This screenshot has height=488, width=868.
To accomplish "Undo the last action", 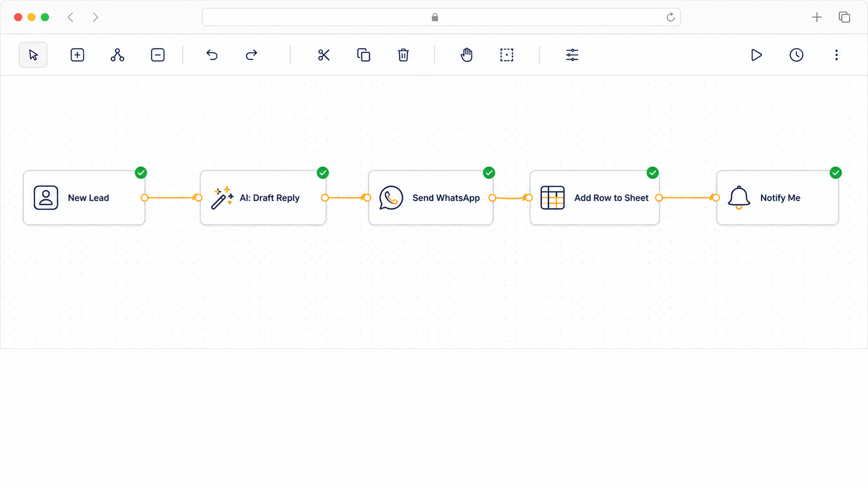I will [212, 55].
